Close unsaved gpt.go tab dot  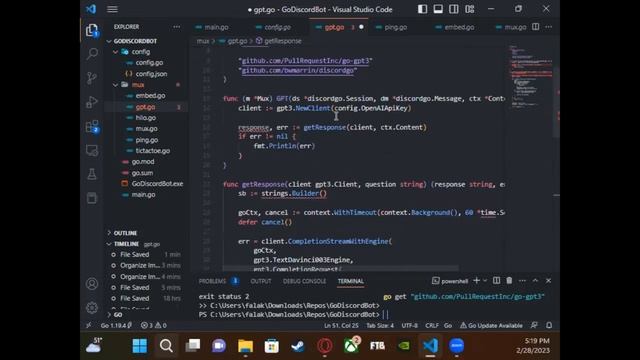point(361,27)
